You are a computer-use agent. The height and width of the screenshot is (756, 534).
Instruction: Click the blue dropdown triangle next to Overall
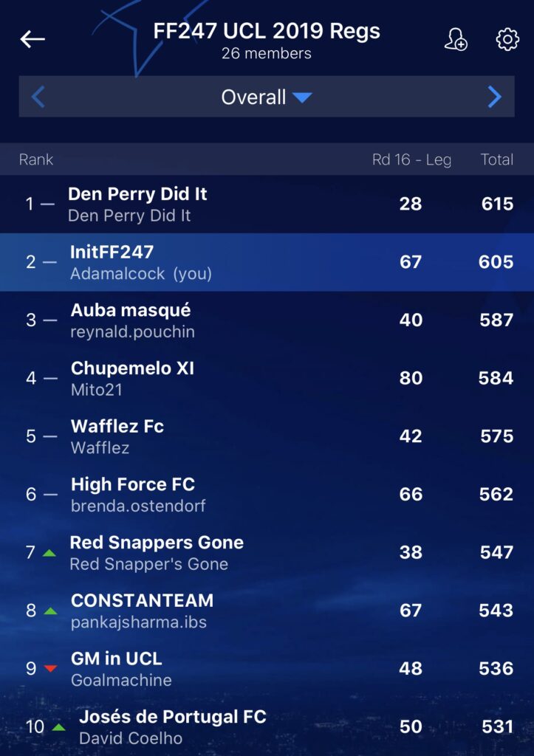point(302,97)
